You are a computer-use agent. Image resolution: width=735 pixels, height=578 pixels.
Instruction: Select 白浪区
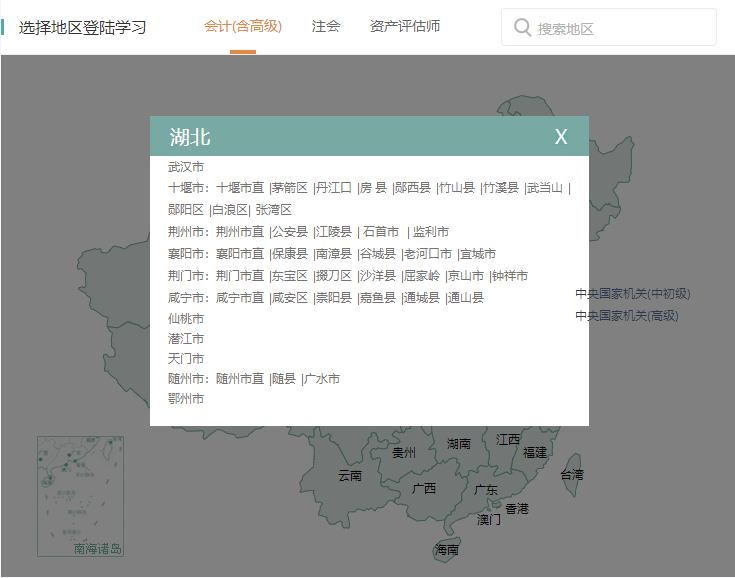[x=230, y=210]
